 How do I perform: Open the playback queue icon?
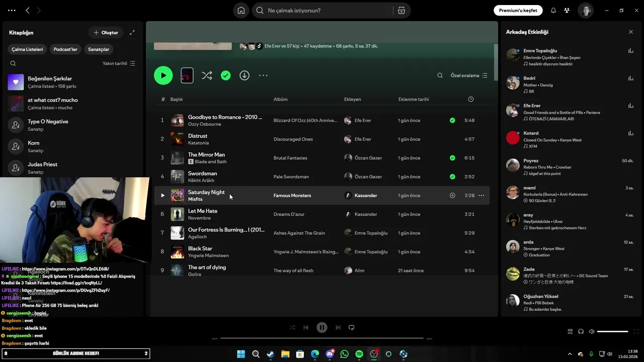(570, 331)
